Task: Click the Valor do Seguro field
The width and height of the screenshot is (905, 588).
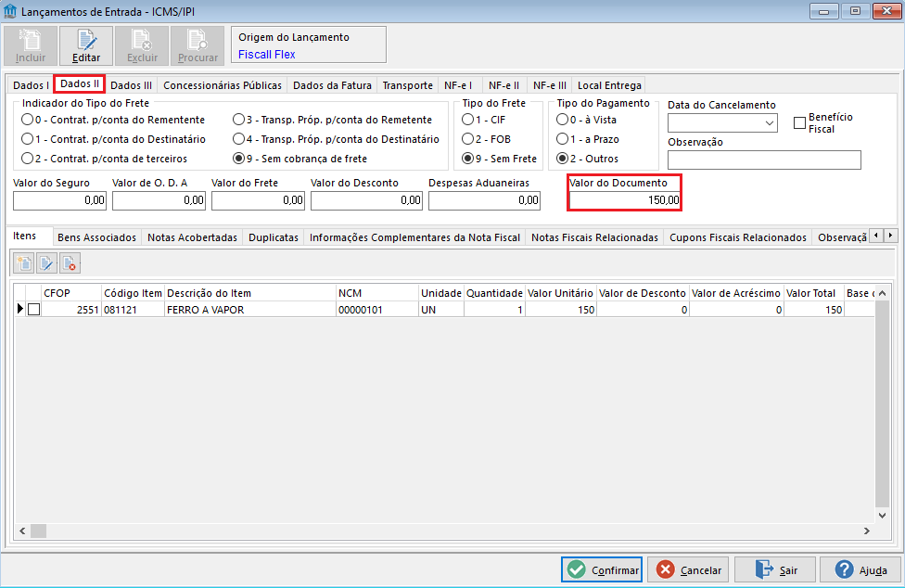Action: (x=59, y=201)
